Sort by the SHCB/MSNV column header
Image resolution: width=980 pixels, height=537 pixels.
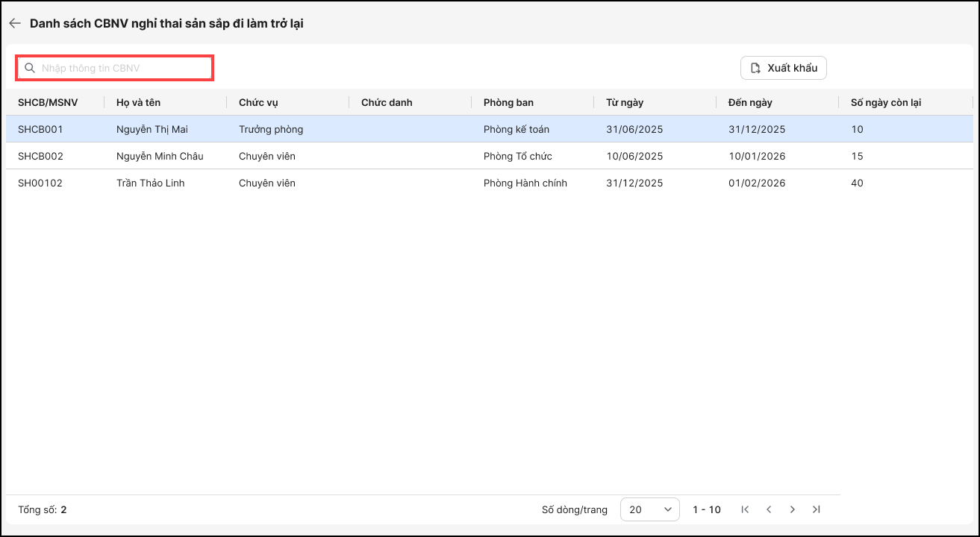click(x=48, y=102)
